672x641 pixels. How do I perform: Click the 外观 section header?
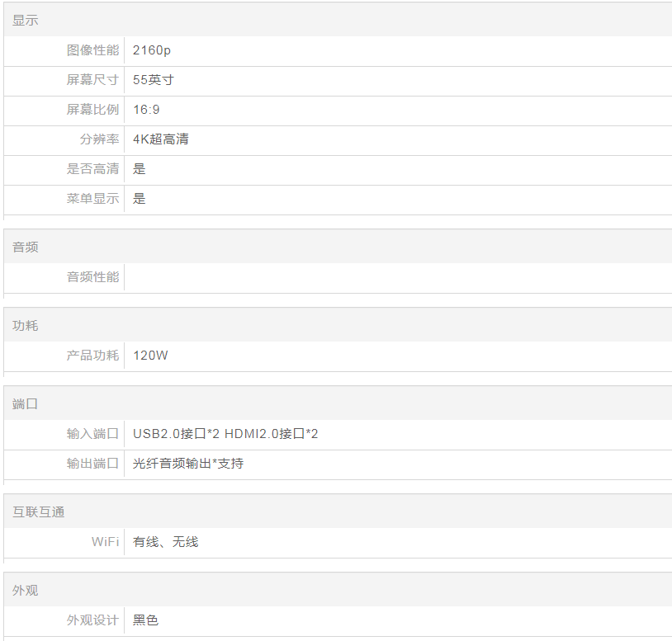(26, 591)
